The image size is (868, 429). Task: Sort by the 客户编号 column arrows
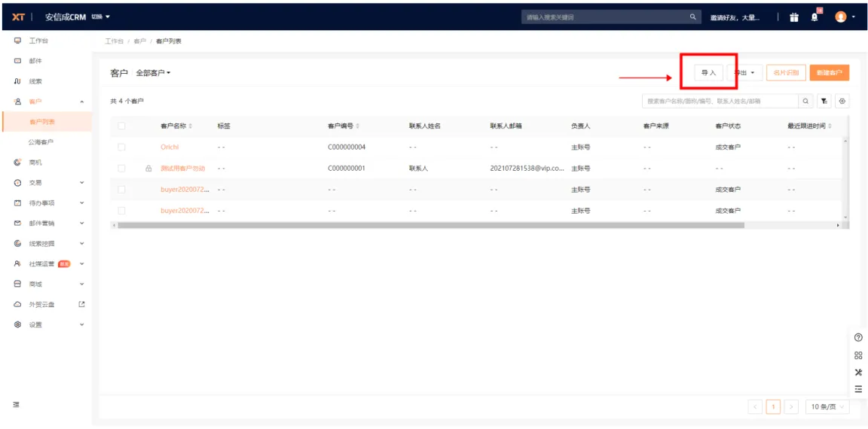pyautogui.click(x=358, y=126)
